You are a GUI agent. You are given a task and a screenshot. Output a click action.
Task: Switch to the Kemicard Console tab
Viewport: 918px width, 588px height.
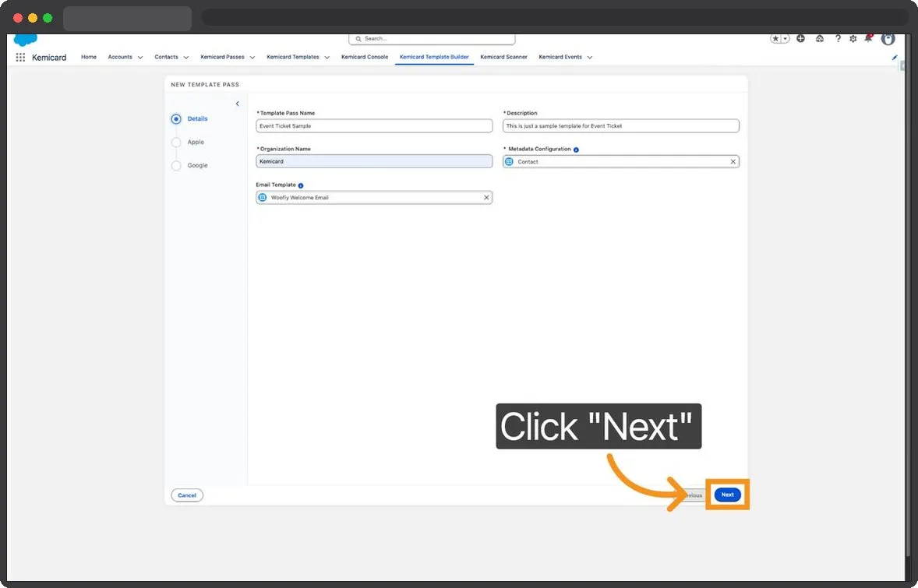coord(365,57)
